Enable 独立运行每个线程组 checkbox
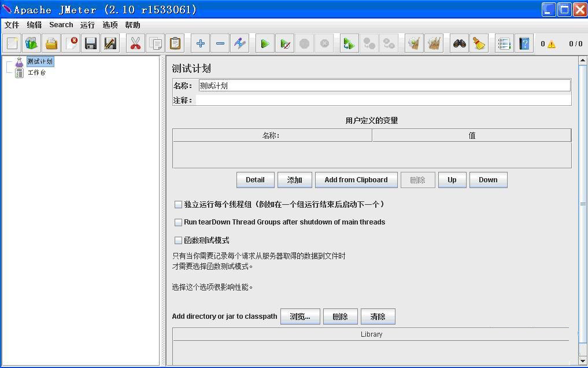 pos(179,204)
